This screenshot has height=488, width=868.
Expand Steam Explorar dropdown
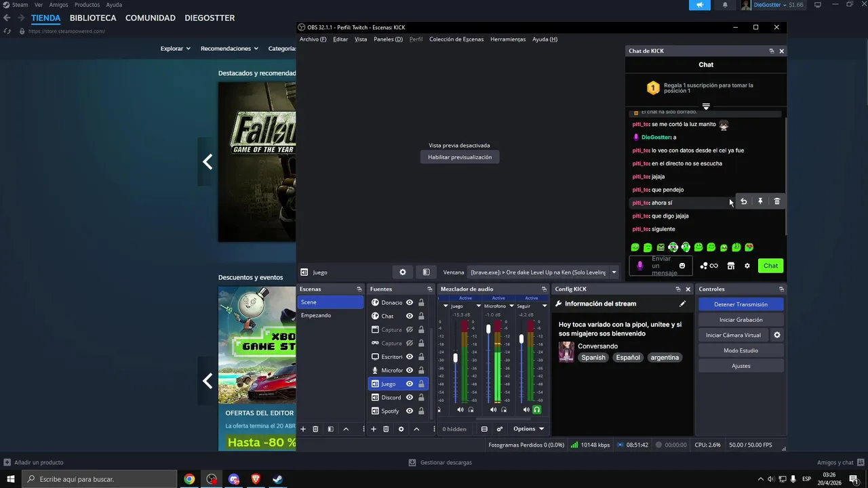(x=176, y=48)
